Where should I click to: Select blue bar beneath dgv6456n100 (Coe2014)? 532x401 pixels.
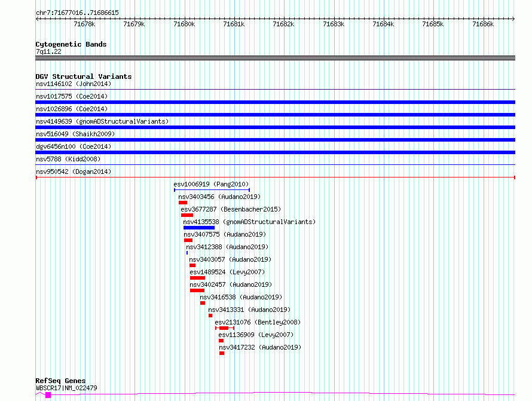point(275,152)
